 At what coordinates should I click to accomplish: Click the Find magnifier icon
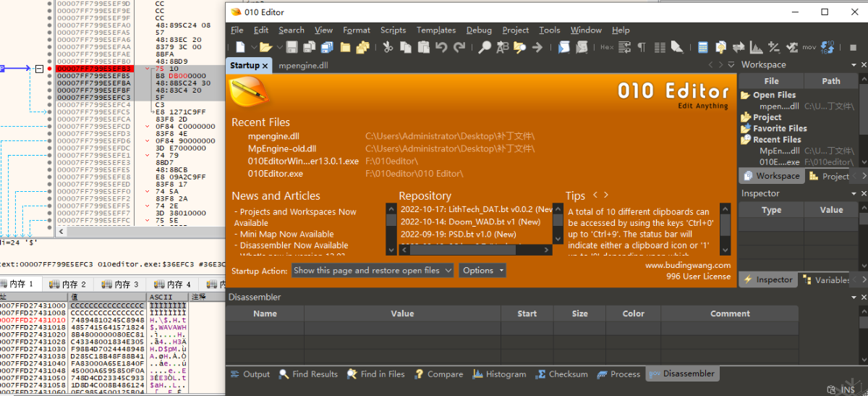pos(485,47)
